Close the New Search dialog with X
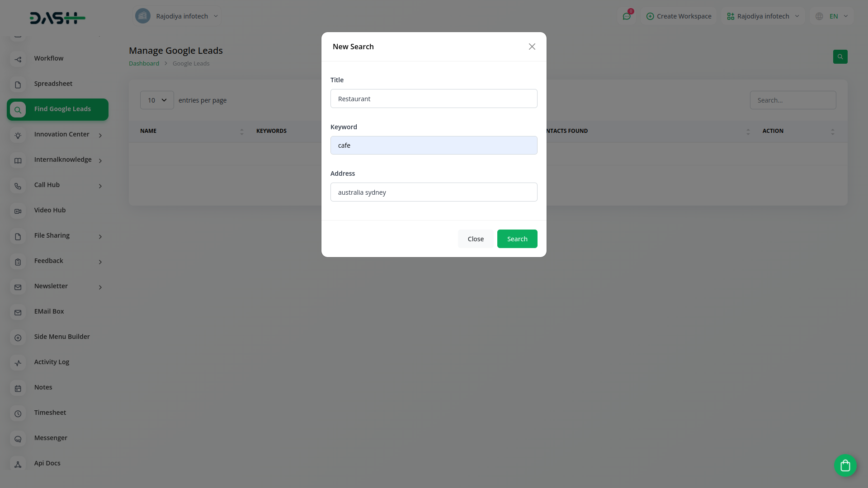This screenshot has width=868, height=488. coord(532,47)
